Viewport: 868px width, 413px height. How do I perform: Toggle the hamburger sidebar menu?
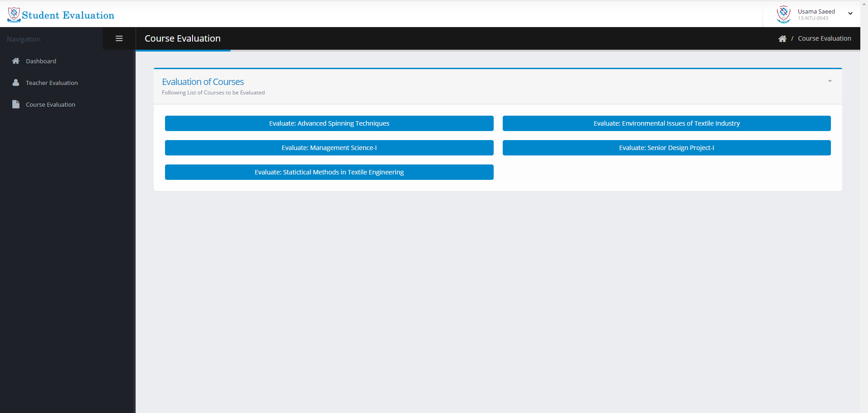point(119,38)
